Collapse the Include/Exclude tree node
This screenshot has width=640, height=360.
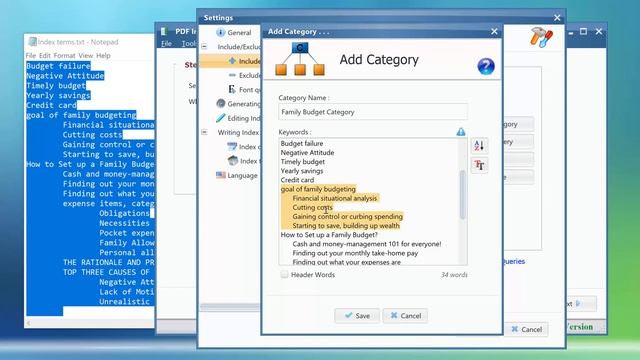tap(204, 47)
